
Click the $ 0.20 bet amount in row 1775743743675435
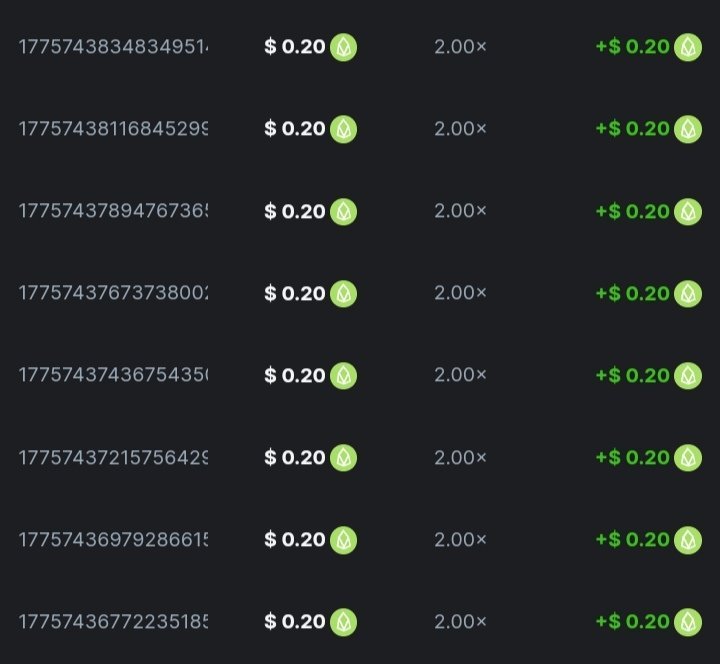(x=295, y=375)
